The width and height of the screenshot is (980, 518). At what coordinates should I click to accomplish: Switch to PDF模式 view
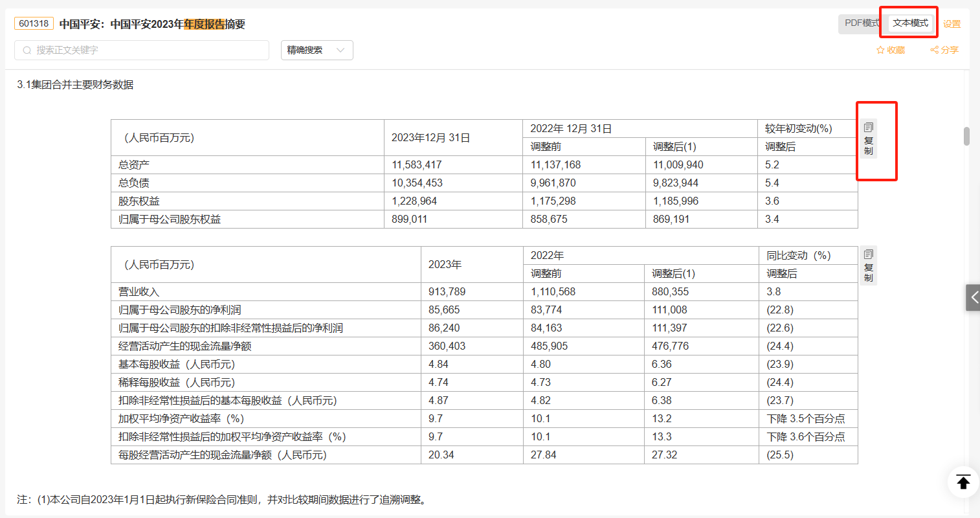(862, 23)
